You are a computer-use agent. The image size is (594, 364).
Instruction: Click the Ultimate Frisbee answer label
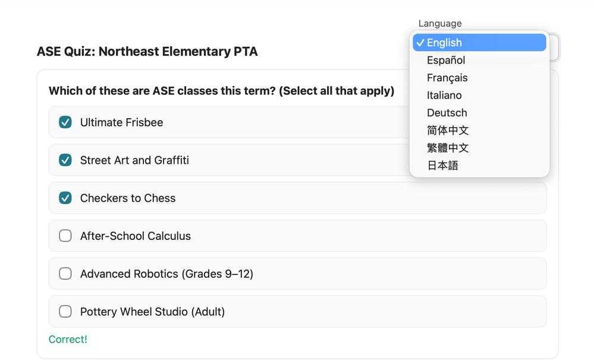click(x=121, y=122)
